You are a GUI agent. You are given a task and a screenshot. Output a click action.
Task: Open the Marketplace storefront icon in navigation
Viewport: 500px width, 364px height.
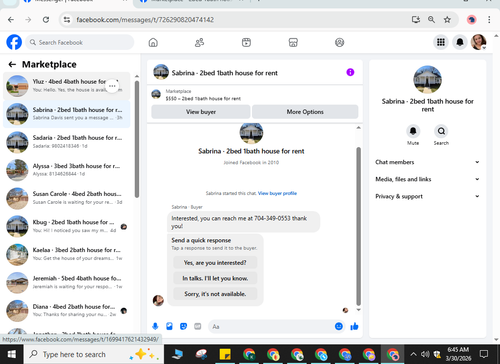293,42
